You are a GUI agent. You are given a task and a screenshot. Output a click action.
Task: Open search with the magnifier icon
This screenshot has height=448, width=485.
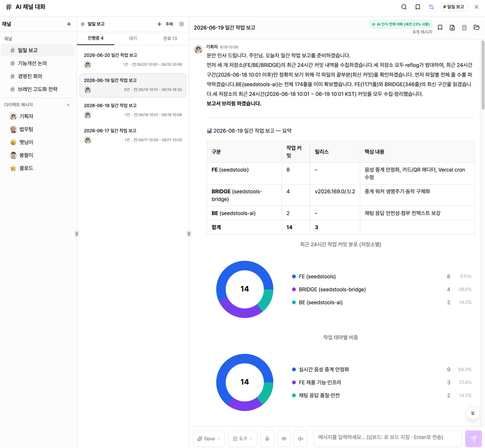(404, 7)
